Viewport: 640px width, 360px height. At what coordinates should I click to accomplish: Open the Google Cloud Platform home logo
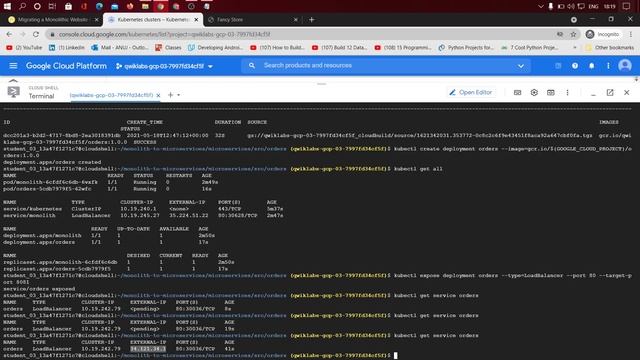coord(66,66)
